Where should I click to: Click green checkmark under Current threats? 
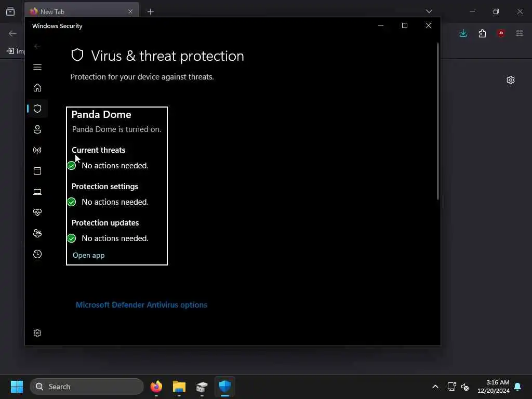[72, 166]
